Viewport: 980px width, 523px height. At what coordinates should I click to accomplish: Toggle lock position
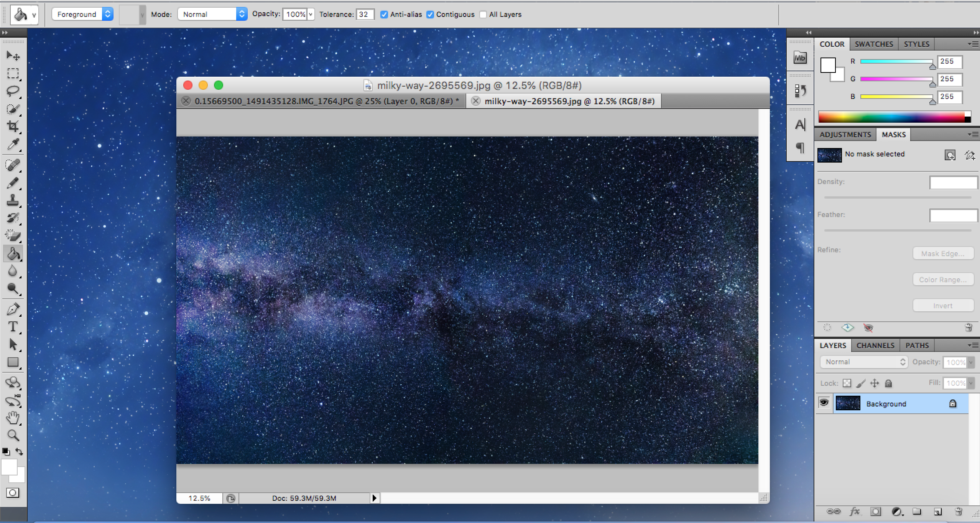pos(875,383)
